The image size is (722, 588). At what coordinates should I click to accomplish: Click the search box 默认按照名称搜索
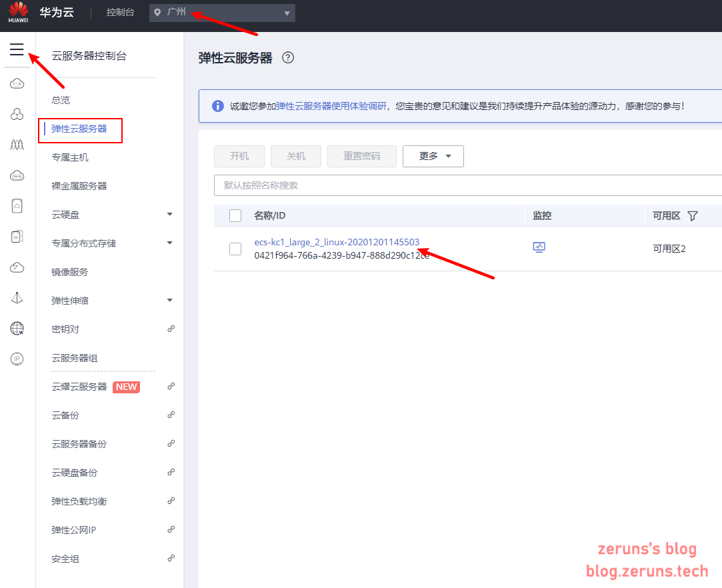point(468,185)
